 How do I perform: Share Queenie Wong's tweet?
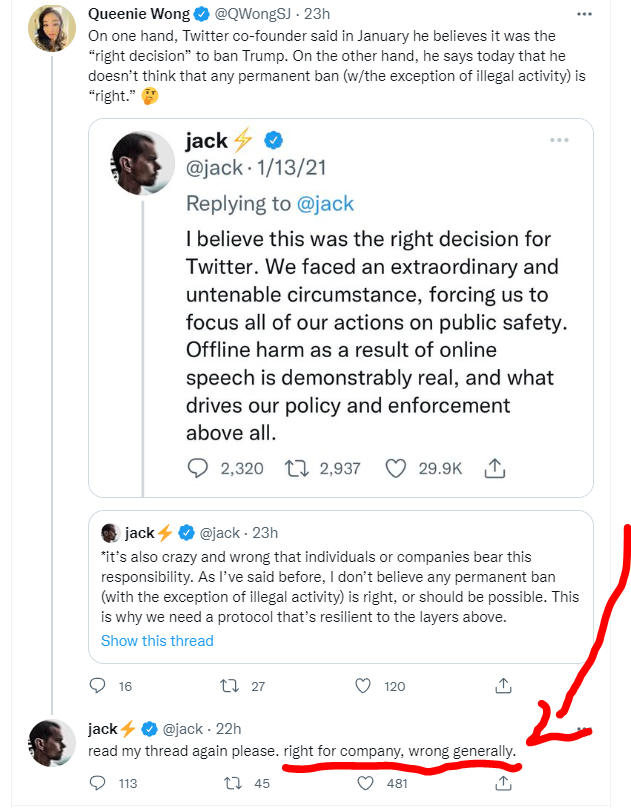tap(504, 686)
